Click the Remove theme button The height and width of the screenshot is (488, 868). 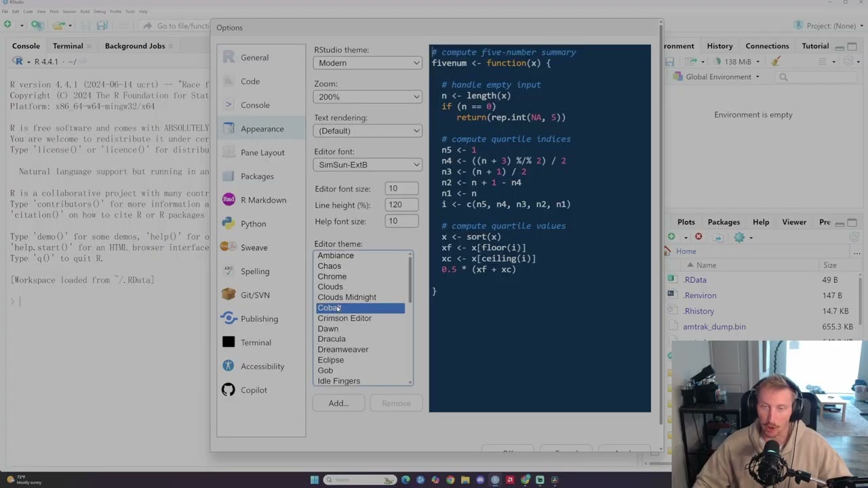[x=396, y=403]
